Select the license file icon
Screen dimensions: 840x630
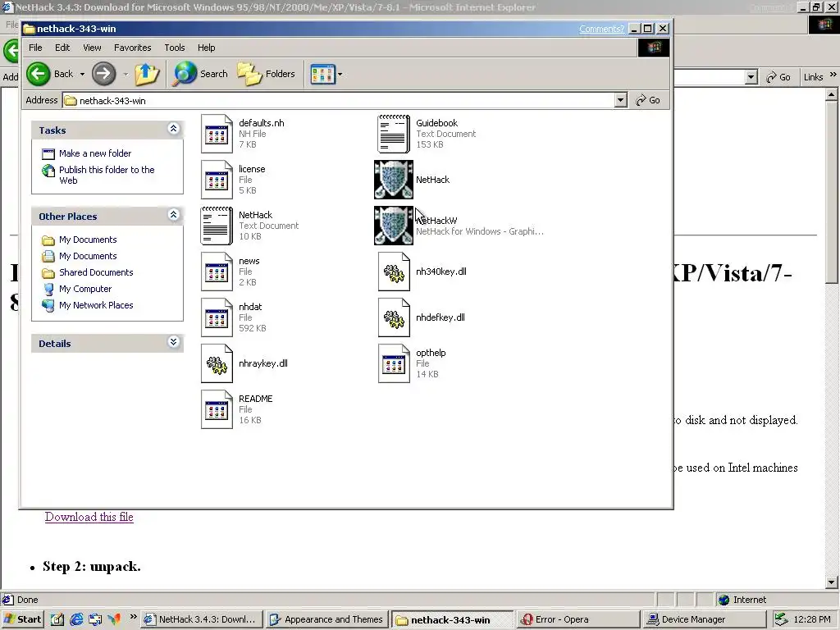click(x=217, y=180)
